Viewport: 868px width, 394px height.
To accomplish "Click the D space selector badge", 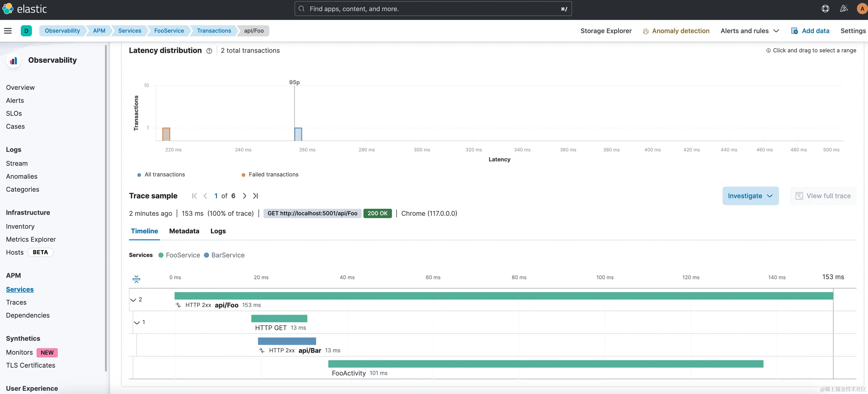I will click(x=26, y=31).
